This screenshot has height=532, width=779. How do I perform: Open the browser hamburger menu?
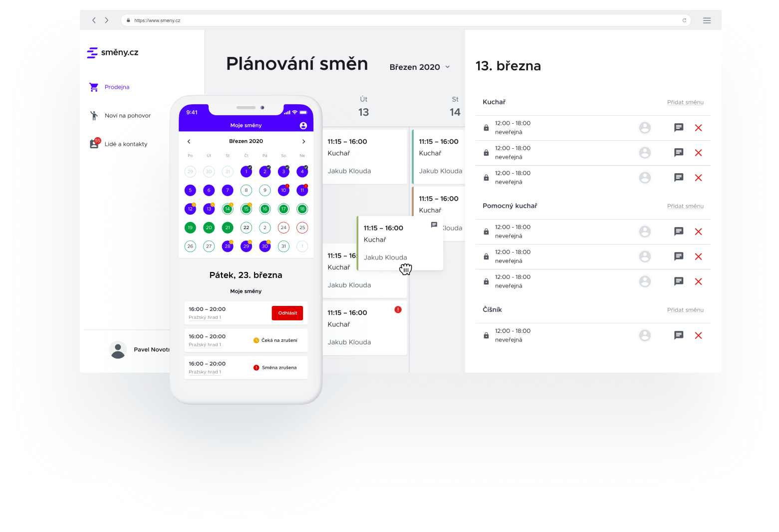[707, 20]
